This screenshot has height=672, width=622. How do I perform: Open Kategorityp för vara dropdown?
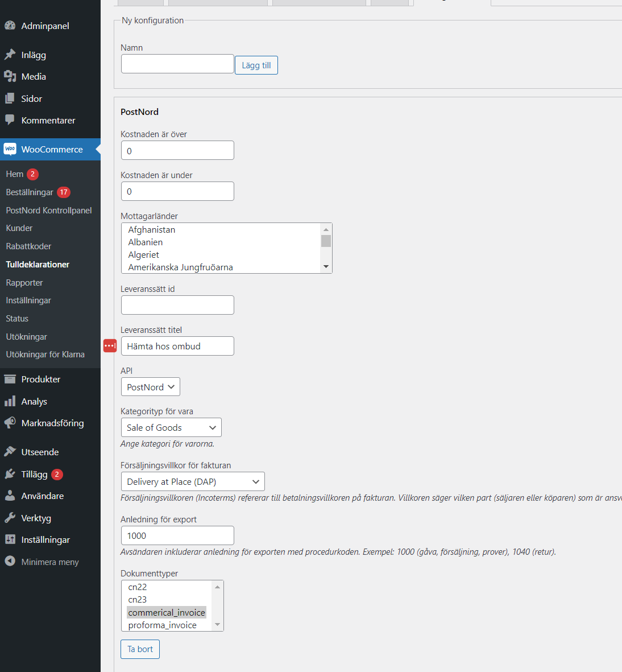(x=171, y=428)
